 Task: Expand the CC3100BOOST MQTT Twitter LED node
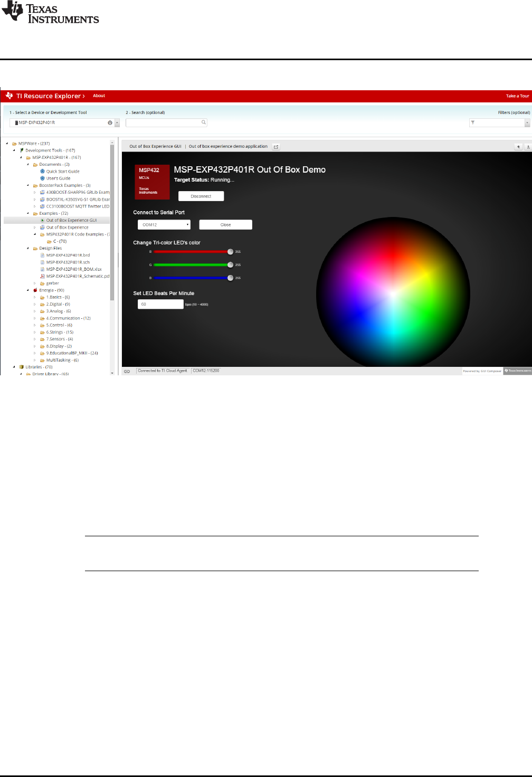(x=35, y=206)
